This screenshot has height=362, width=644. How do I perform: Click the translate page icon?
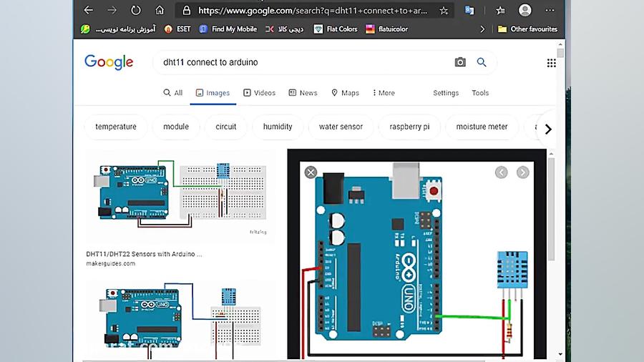(469, 10)
